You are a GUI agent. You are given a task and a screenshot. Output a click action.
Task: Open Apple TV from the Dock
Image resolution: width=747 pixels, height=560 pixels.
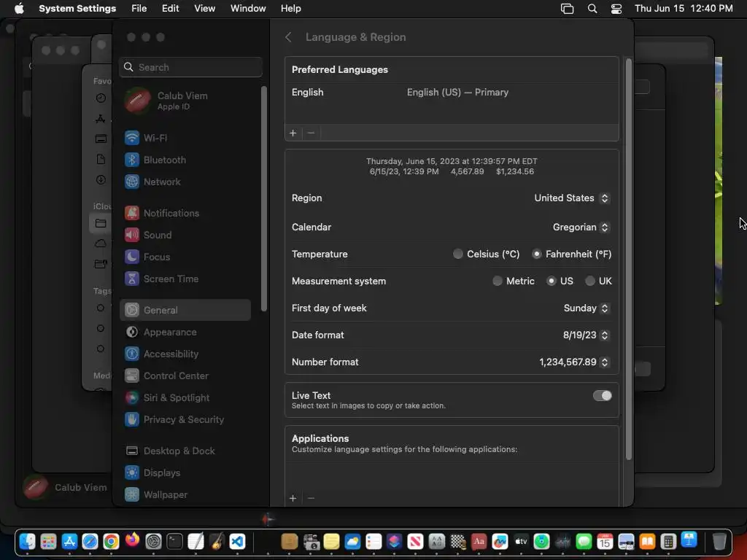(521, 542)
